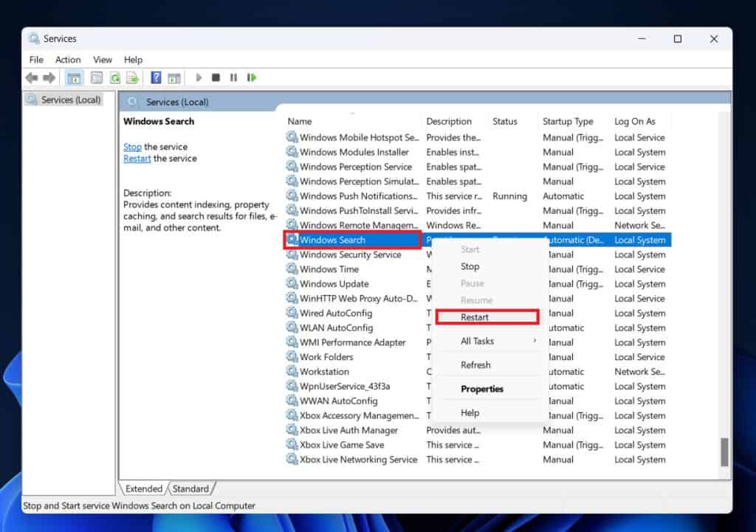
Task: Switch to the Standard tab
Action: (x=191, y=488)
